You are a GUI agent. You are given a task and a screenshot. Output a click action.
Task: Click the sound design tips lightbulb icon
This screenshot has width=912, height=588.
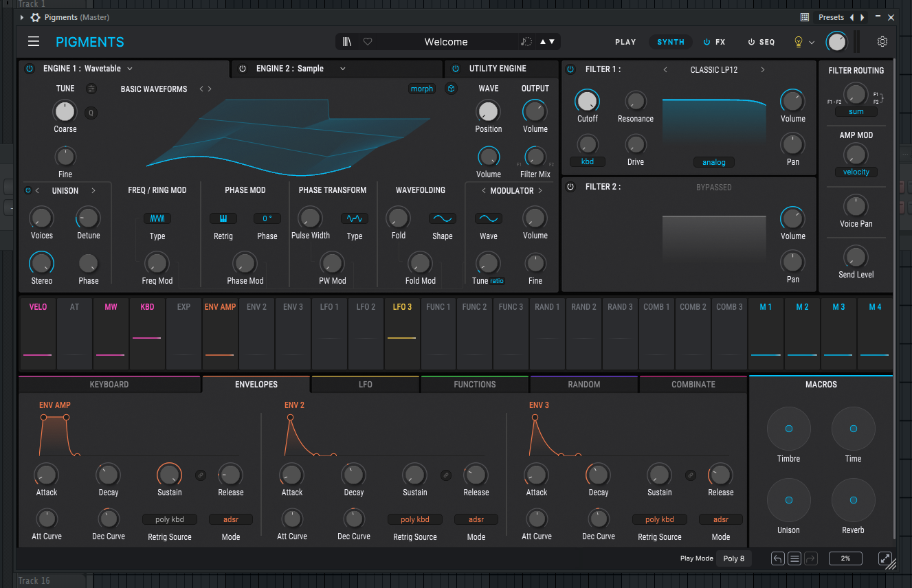click(799, 42)
